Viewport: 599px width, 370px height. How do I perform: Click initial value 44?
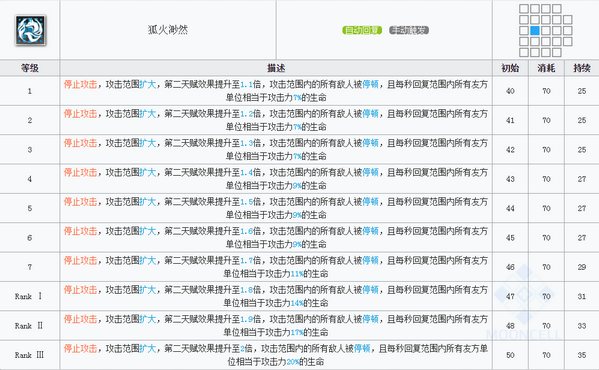[x=510, y=208]
